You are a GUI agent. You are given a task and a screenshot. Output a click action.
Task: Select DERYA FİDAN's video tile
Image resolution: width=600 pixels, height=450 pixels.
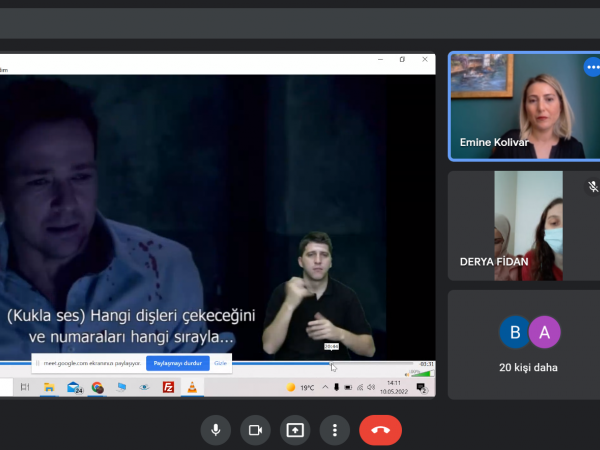click(x=524, y=226)
